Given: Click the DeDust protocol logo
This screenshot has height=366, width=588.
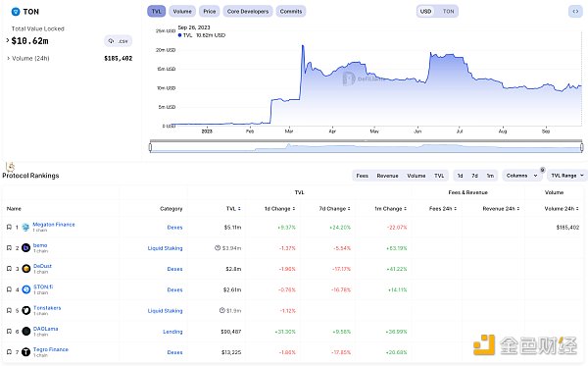Looking at the screenshot, I should (25, 269).
